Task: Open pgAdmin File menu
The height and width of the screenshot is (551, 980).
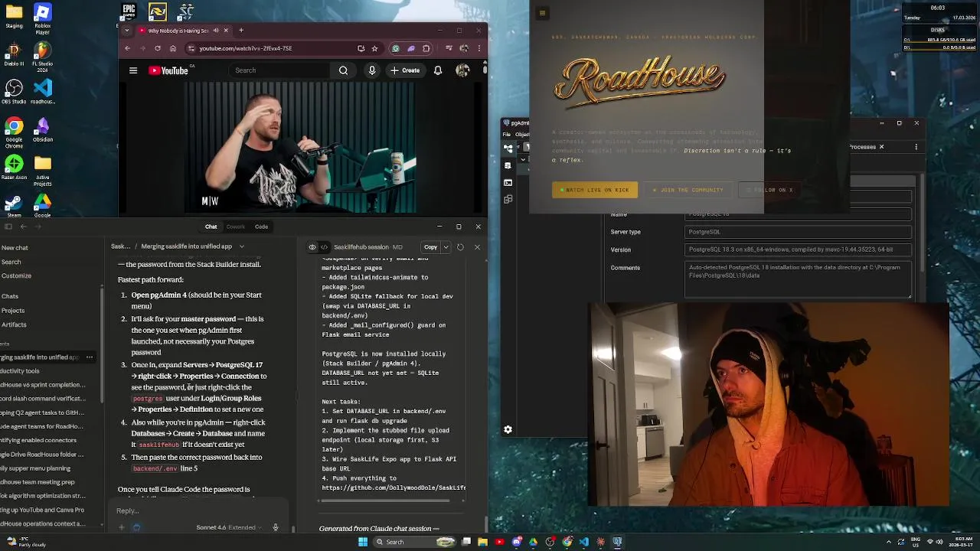Action: tap(507, 135)
